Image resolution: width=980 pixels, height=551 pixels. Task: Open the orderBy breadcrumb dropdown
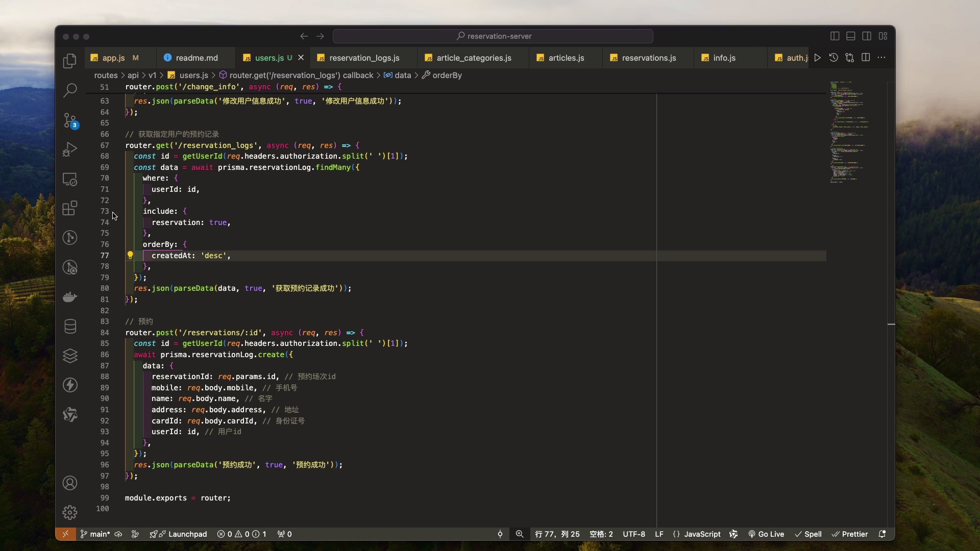pyautogui.click(x=446, y=75)
